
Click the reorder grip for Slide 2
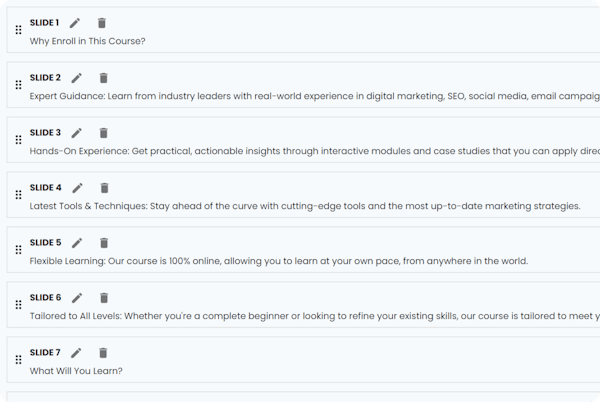tap(18, 85)
